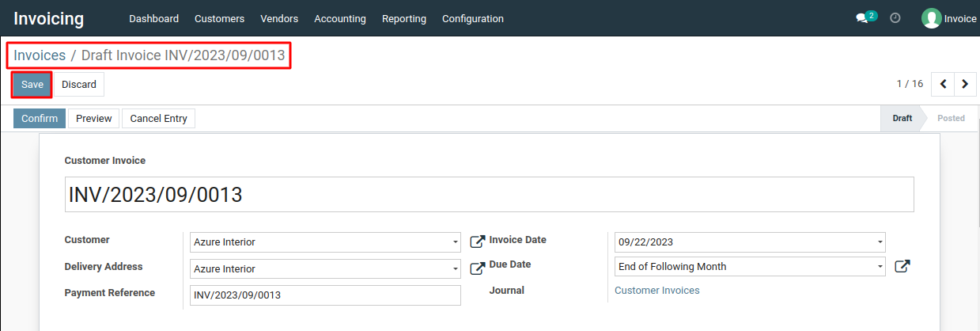Open the Customers menu

coord(219,18)
